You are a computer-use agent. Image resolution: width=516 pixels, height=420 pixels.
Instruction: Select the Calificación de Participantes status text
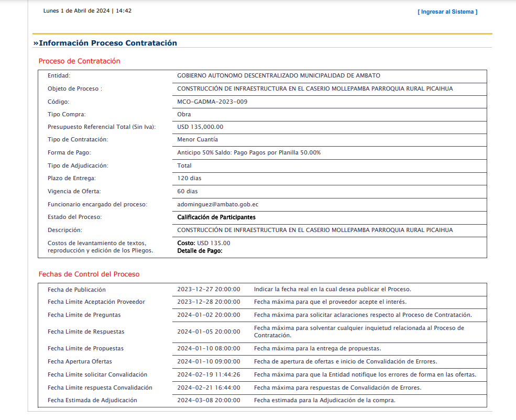[x=216, y=217]
